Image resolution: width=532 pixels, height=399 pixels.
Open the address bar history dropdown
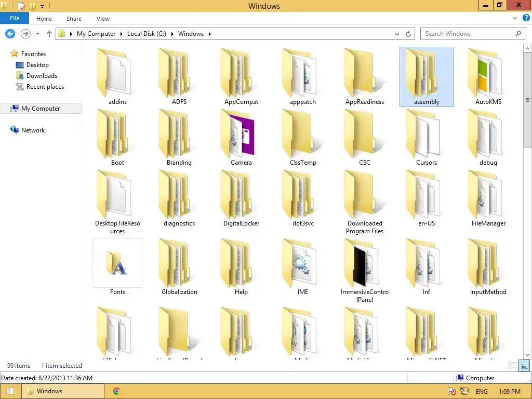397,34
